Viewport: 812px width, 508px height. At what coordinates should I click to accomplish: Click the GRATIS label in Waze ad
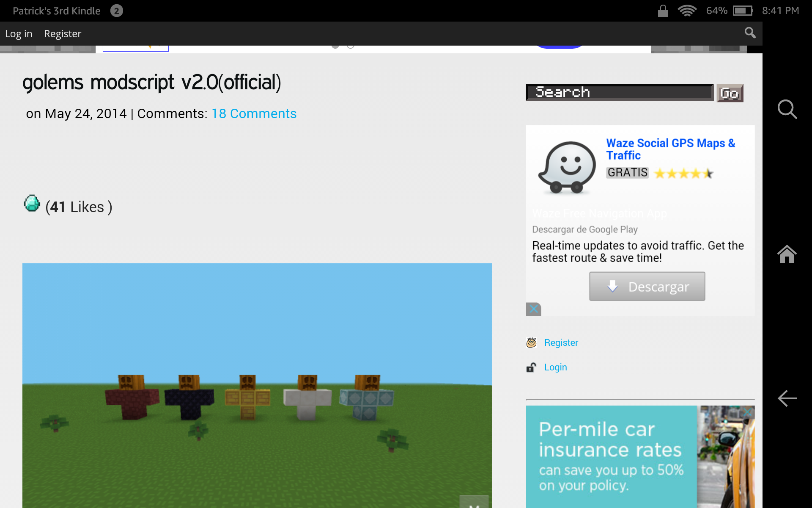point(627,172)
